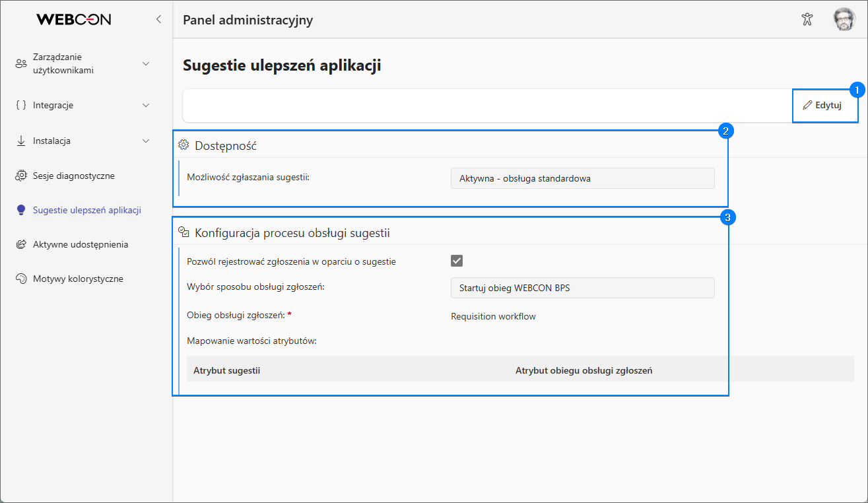Expand the Instalacja chevron
868x503 pixels.
point(147,141)
